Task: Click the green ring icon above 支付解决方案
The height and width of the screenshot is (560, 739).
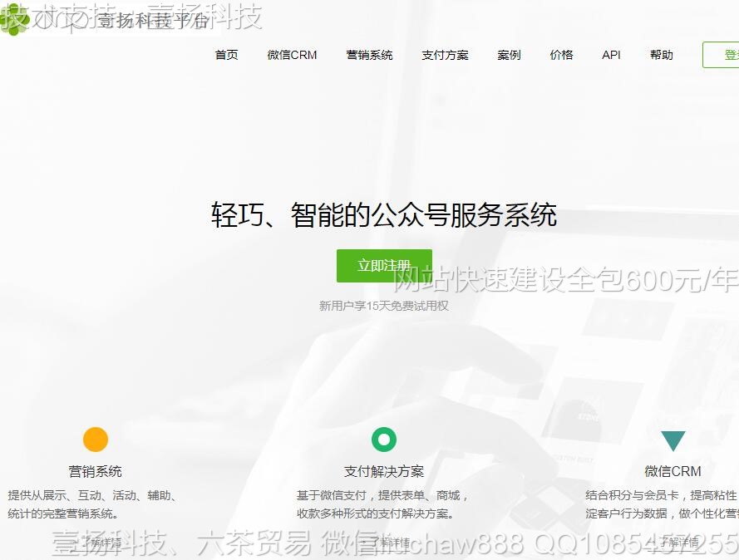Action: coord(382,440)
